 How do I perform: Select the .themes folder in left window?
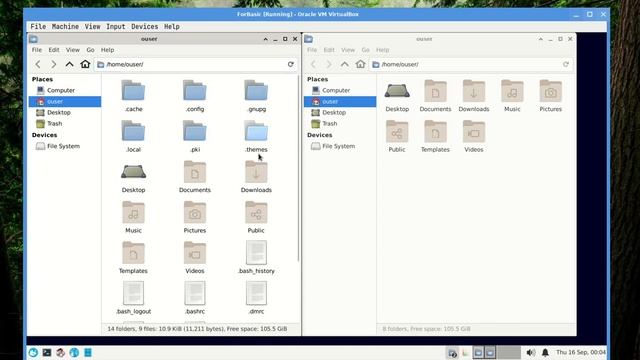point(256,136)
